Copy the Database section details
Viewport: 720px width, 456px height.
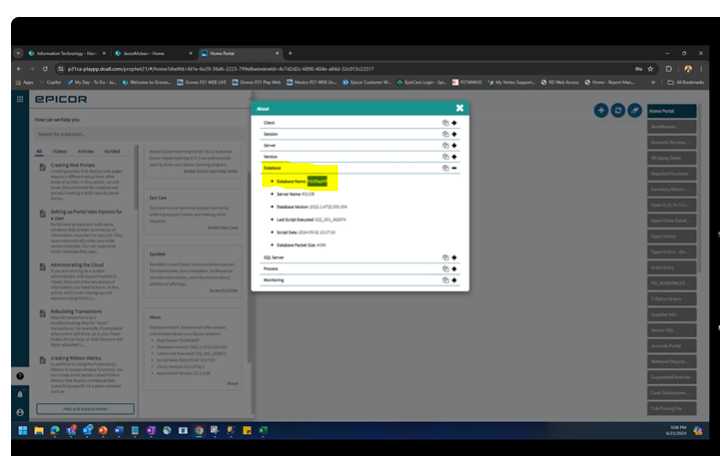pyautogui.click(x=445, y=168)
